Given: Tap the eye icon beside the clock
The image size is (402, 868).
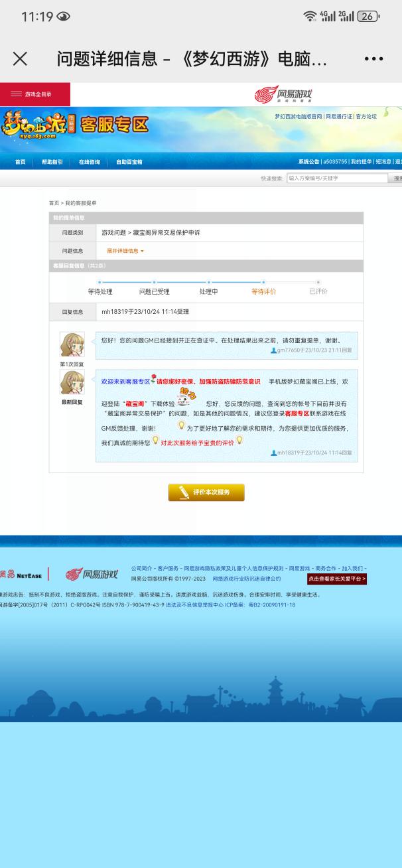Looking at the screenshot, I should tap(64, 17).
